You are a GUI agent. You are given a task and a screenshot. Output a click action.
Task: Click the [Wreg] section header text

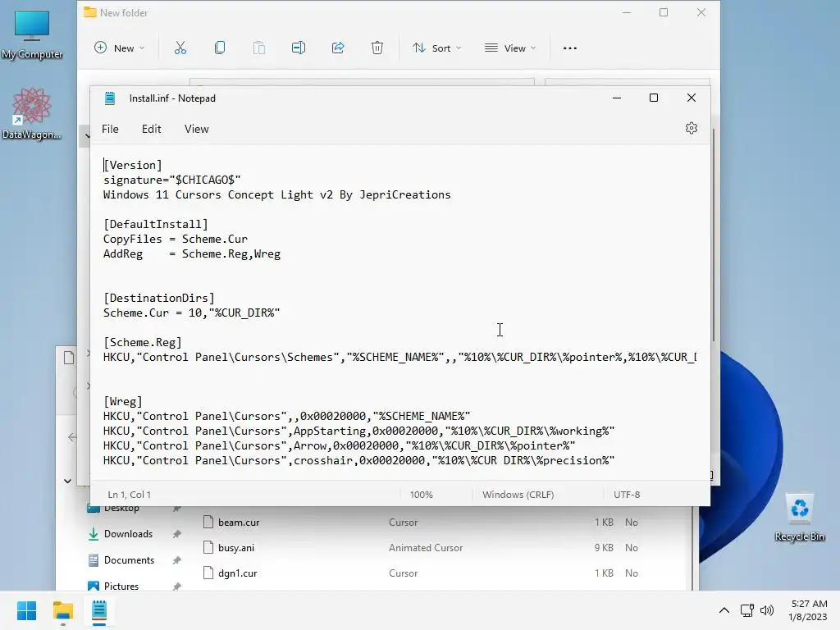click(x=123, y=401)
